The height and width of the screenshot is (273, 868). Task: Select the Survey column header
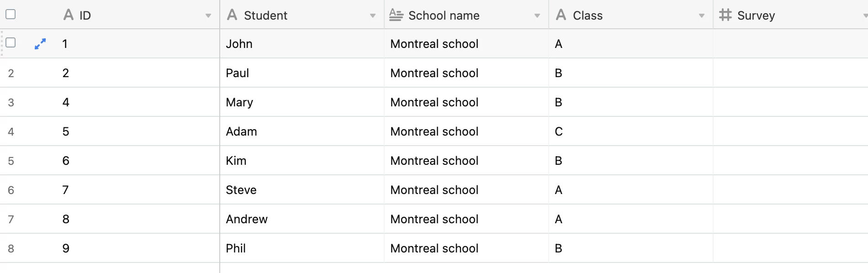(791, 15)
